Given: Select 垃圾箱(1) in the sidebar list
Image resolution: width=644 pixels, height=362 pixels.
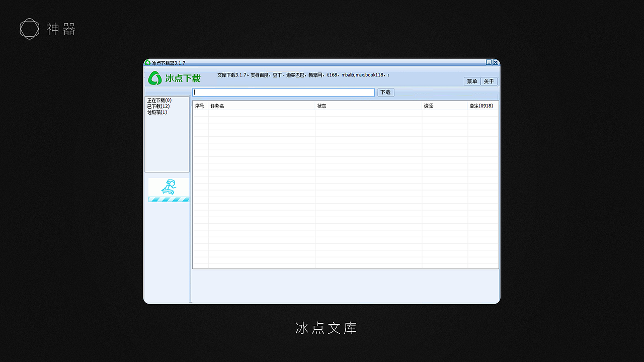Looking at the screenshot, I should coord(157,113).
